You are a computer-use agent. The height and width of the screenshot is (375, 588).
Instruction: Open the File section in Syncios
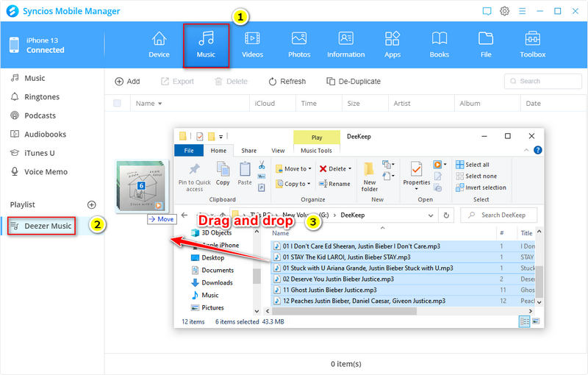pos(486,45)
